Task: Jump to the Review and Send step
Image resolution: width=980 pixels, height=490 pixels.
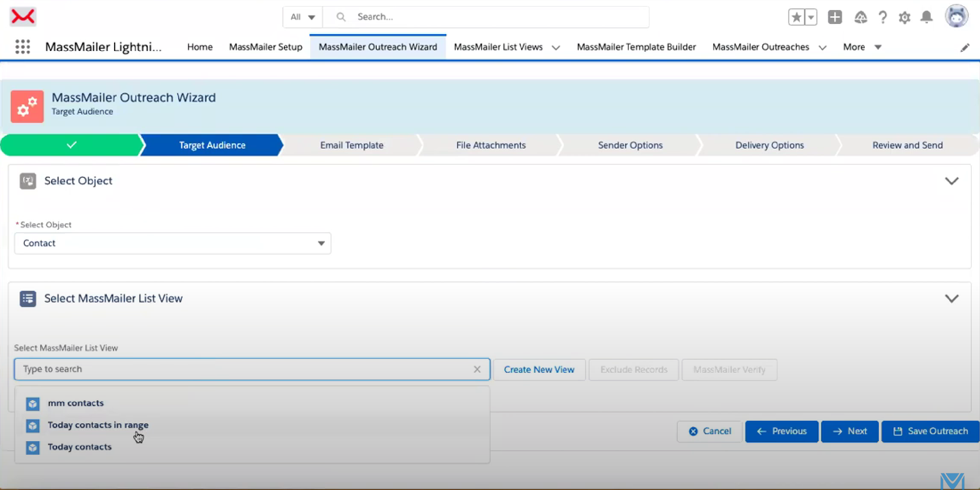Action: pos(908,145)
